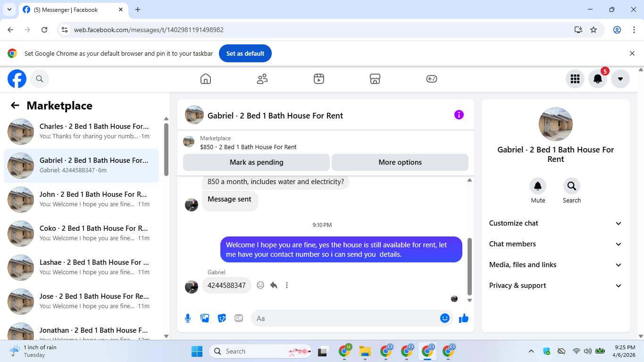This screenshot has height=362, width=644.
Task: Send a thumbs-up like
Action: point(464,318)
